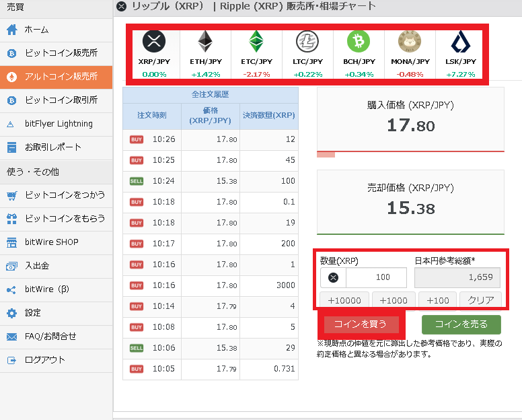Select the LTC/JPY Litecoin icon

tap(307, 41)
